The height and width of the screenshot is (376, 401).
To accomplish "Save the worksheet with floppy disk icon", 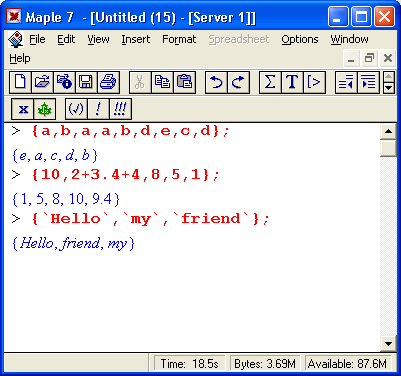I will 86,82.
